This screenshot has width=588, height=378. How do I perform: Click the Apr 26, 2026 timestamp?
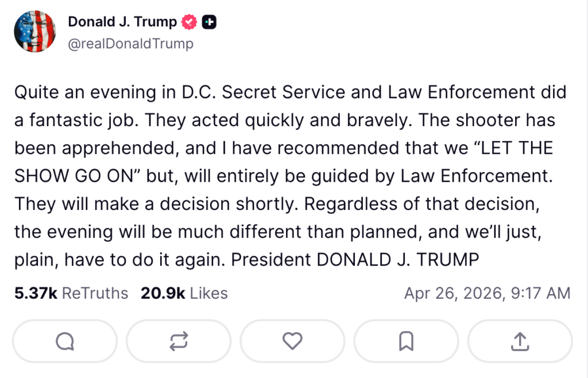pos(487,293)
